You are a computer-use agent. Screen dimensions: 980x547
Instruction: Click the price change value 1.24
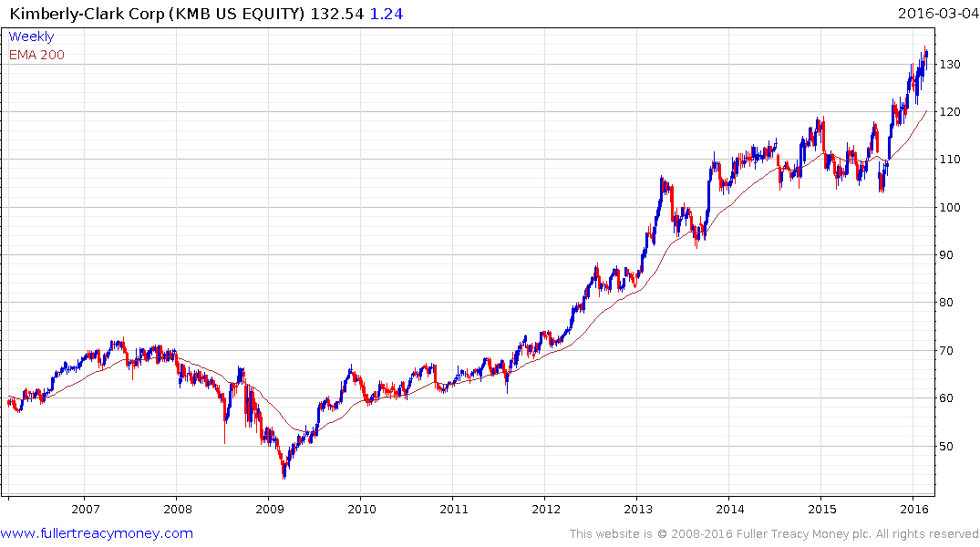(387, 14)
